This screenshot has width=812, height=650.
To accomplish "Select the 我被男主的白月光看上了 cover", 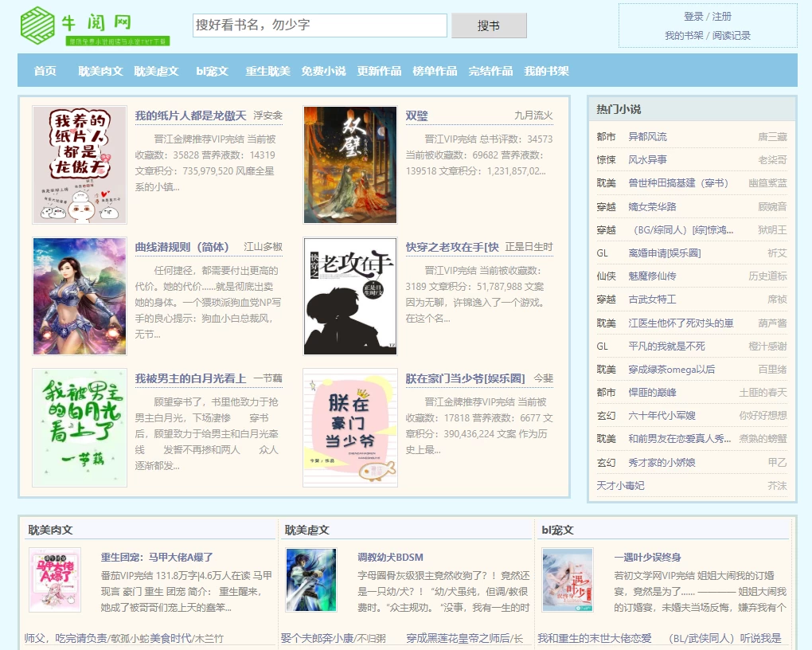I will 80,428.
